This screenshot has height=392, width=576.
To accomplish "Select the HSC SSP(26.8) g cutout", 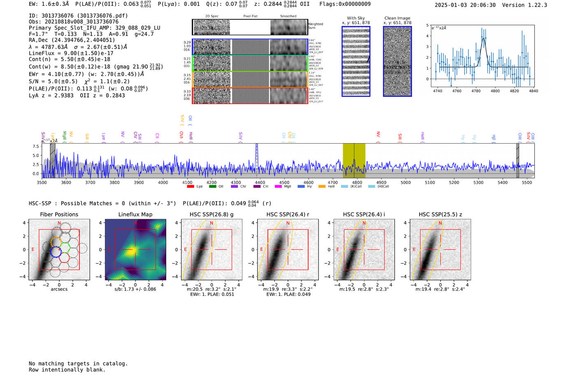I will pos(211,250).
